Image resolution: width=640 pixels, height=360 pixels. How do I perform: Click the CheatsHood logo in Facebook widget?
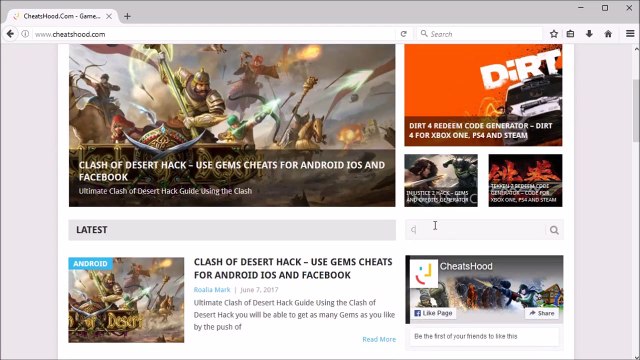424,273
